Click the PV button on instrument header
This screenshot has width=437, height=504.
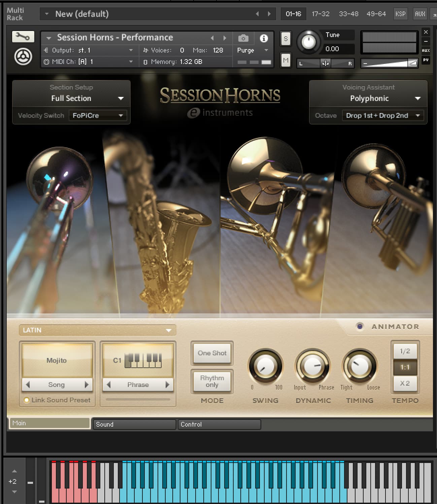point(426,60)
